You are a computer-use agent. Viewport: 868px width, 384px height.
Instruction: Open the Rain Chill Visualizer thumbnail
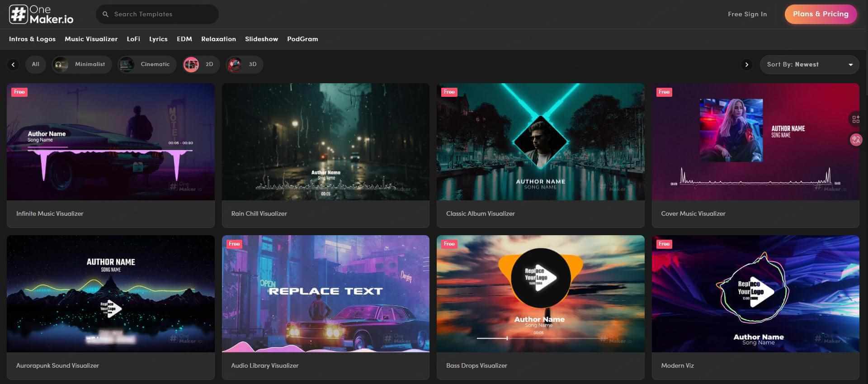point(325,142)
